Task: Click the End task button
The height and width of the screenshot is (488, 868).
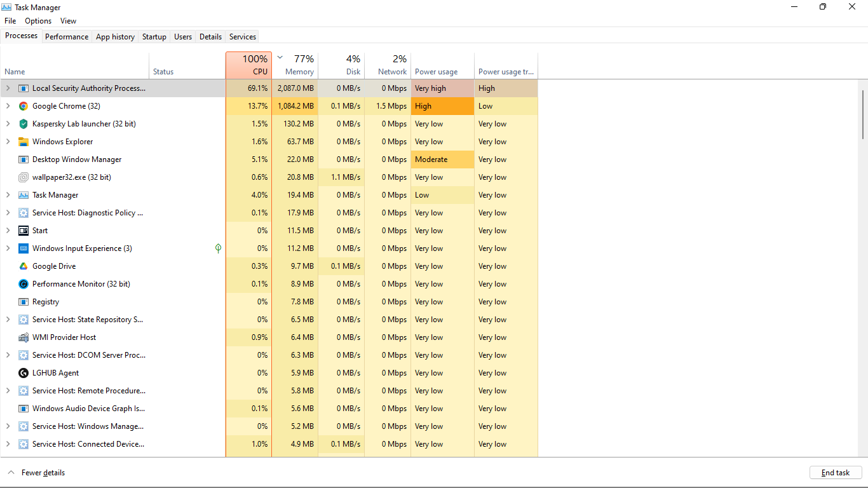Action: [x=836, y=473]
